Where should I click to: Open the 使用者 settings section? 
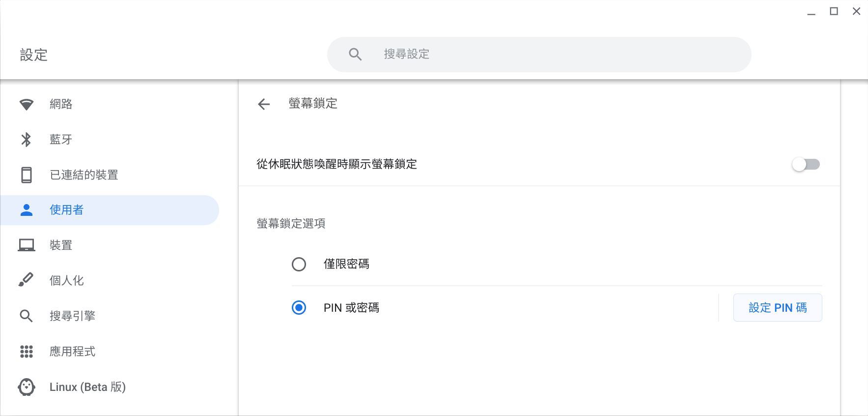point(67,210)
